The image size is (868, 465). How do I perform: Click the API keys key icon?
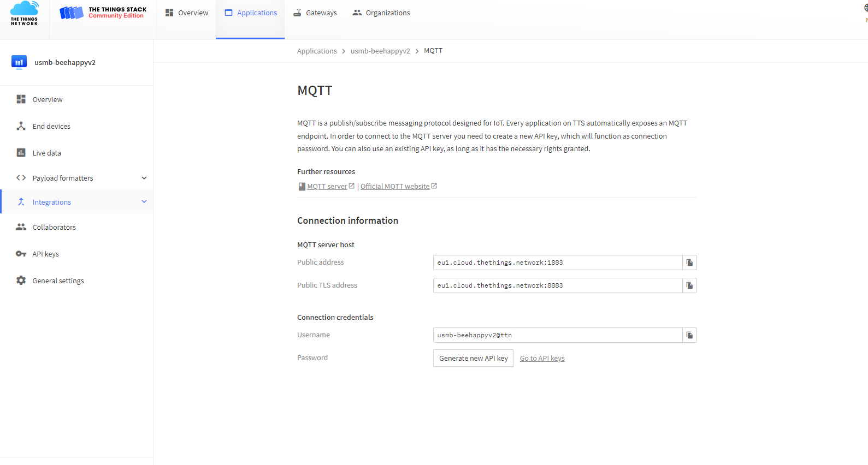(x=21, y=254)
